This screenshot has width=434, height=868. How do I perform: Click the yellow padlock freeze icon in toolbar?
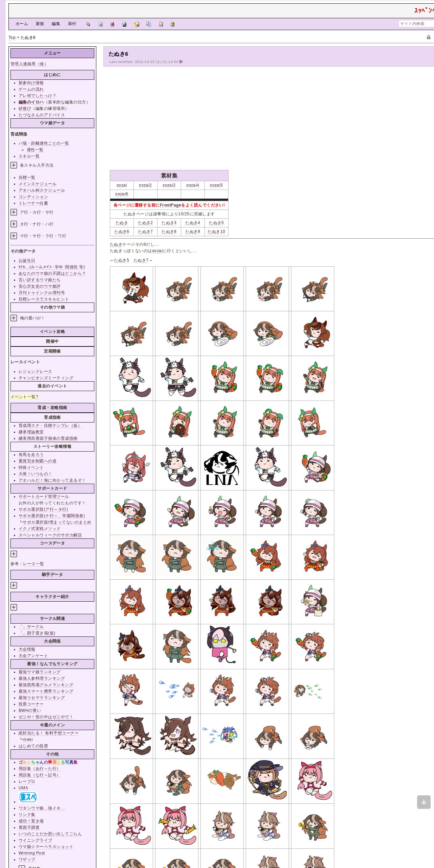[137, 24]
